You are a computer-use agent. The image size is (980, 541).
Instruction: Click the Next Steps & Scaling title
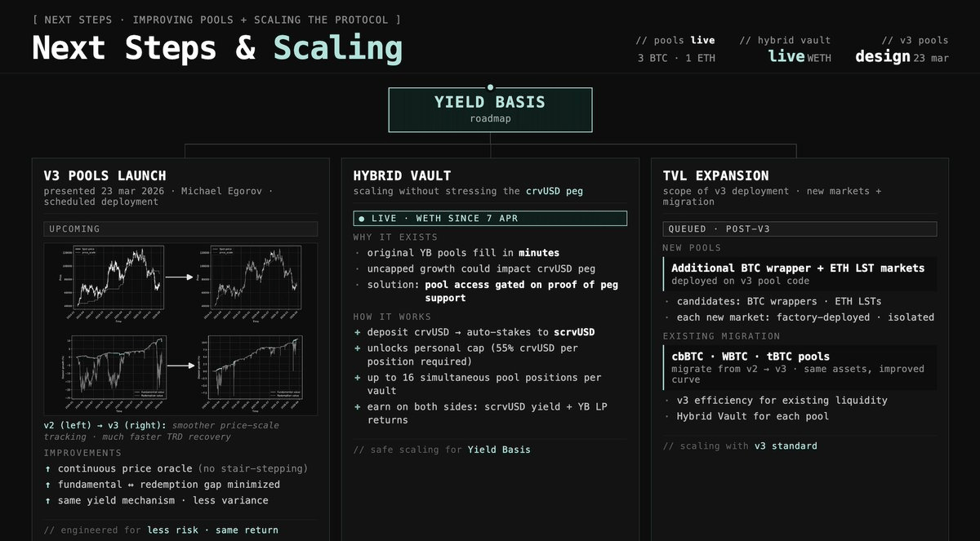point(217,49)
